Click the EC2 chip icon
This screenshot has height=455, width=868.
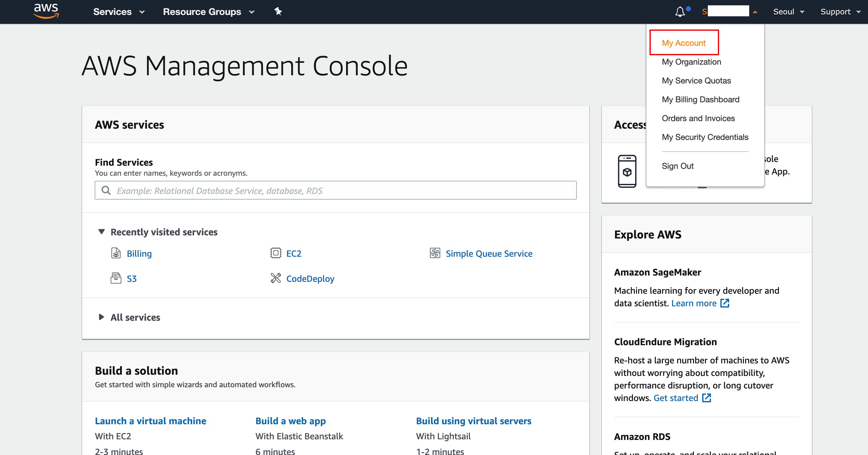[275, 253]
